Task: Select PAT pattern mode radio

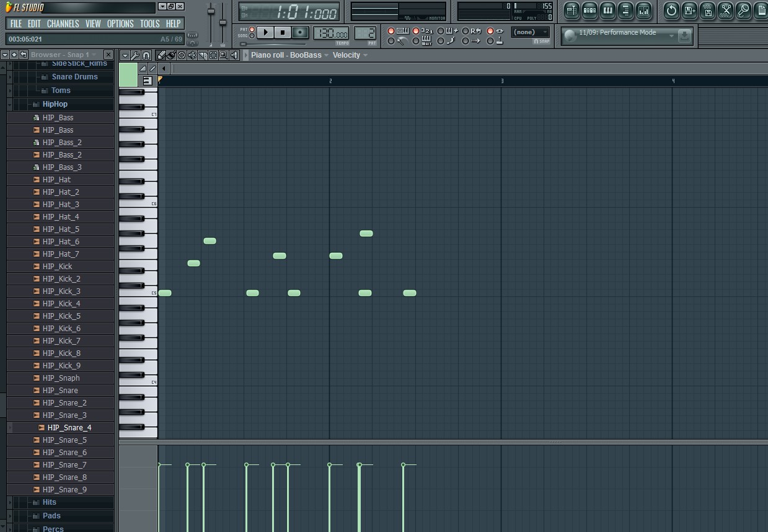Action: (x=252, y=29)
